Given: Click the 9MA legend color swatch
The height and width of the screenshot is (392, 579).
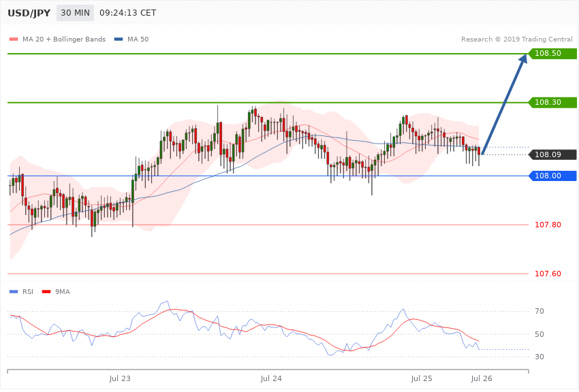Looking at the screenshot, I should click(x=46, y=292).
